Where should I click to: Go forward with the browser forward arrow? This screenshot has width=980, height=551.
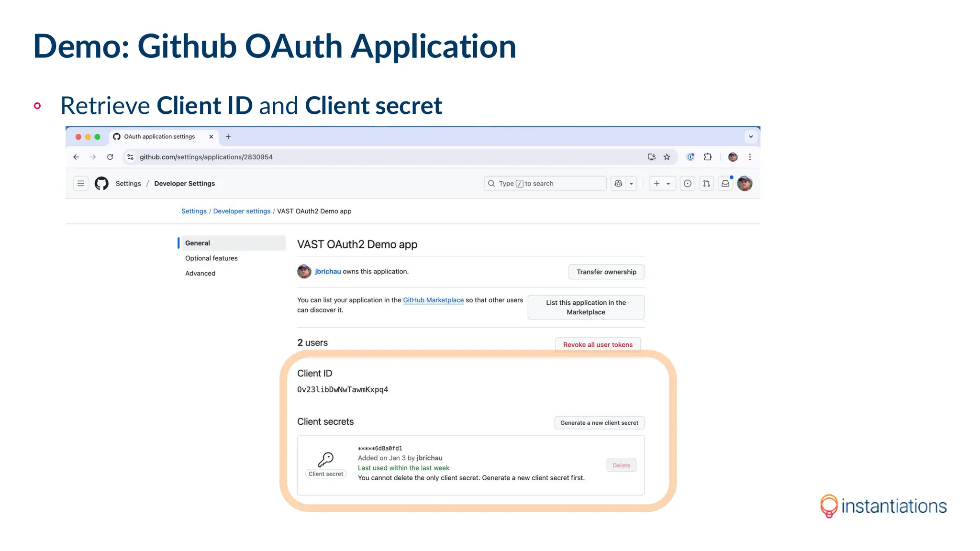pyautogui.click(x=93, y=157)
